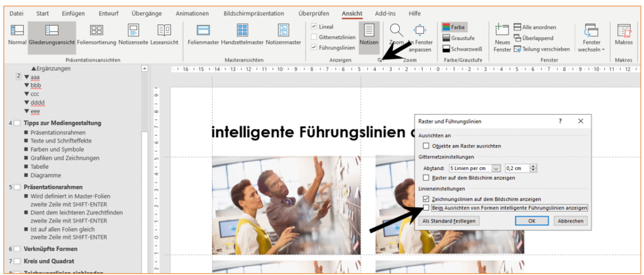
Task: Open a Neues Fenster
Action: [502, 38]
